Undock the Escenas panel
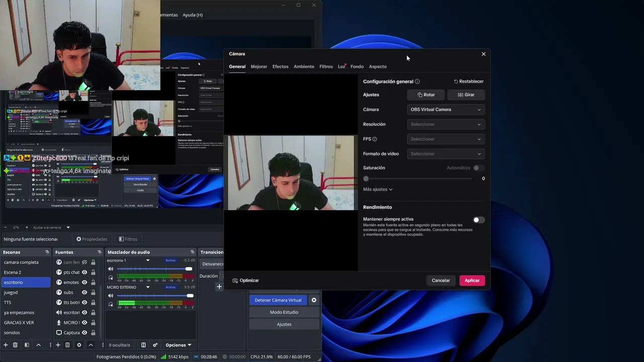The height and width of the screenshot is (362, 644). 47,252
